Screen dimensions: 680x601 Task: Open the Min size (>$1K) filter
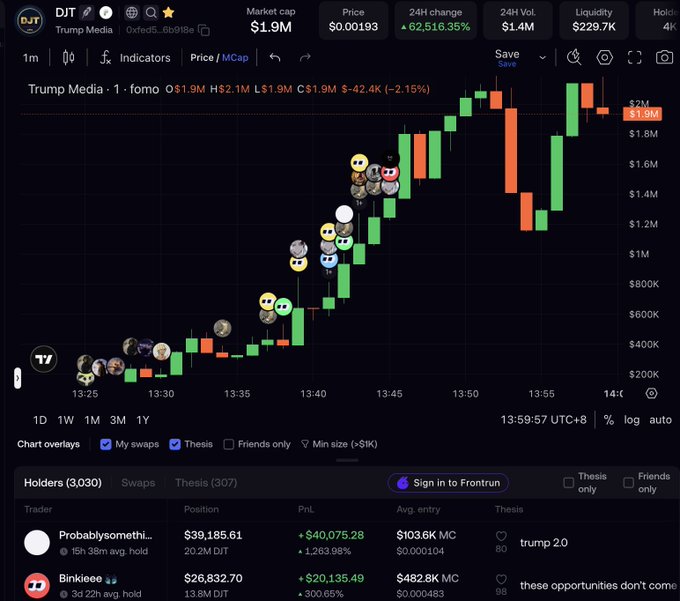click(339, 444)
